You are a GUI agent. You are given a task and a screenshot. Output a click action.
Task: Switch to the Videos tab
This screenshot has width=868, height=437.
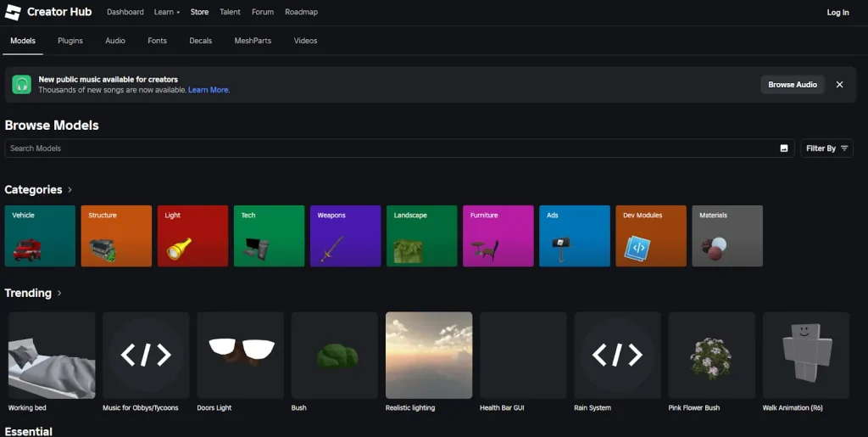(305, 41)
